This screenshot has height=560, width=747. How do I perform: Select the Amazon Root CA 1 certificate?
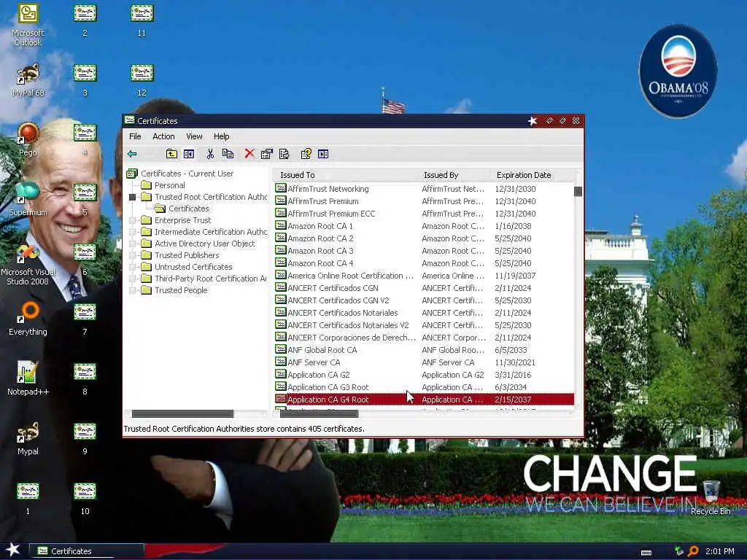424,226
